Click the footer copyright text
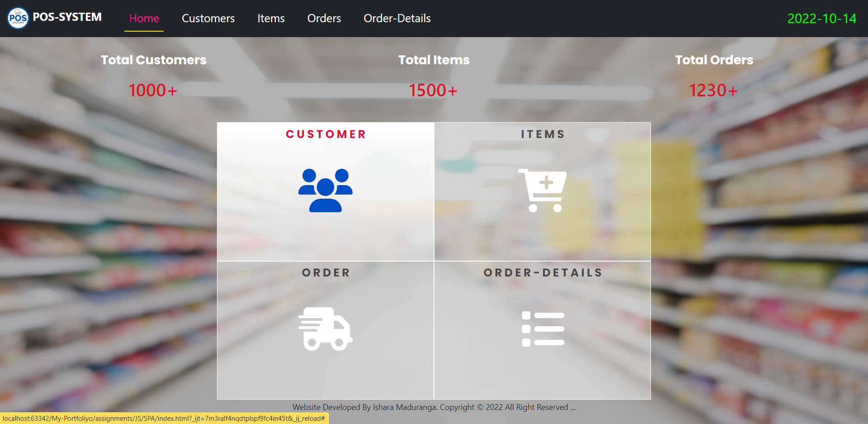Viewport: 868px width, 424px height. point(434,407)
